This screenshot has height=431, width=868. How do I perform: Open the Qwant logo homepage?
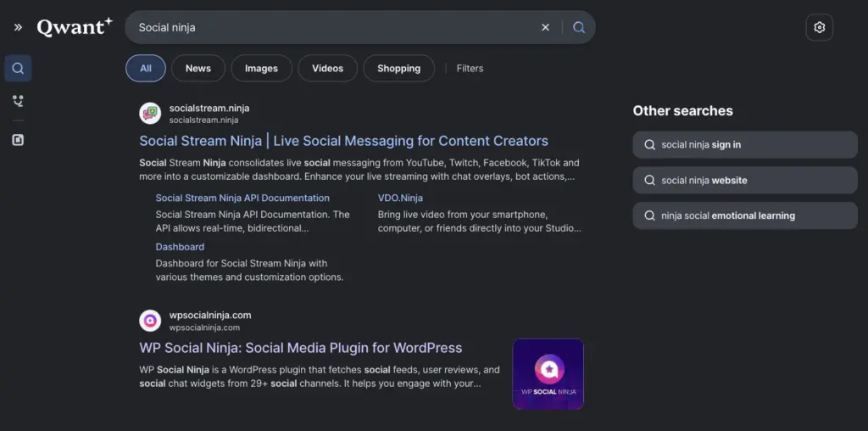[75, 27]
